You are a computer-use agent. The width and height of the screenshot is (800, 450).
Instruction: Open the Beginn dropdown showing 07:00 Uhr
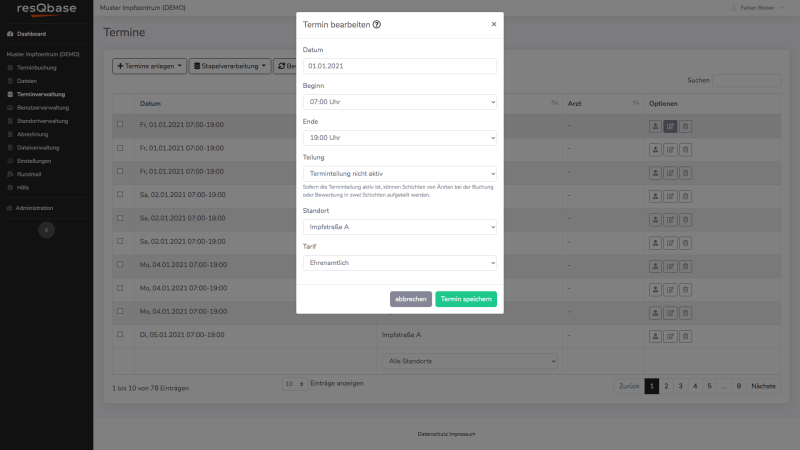[x=399, y=102]
